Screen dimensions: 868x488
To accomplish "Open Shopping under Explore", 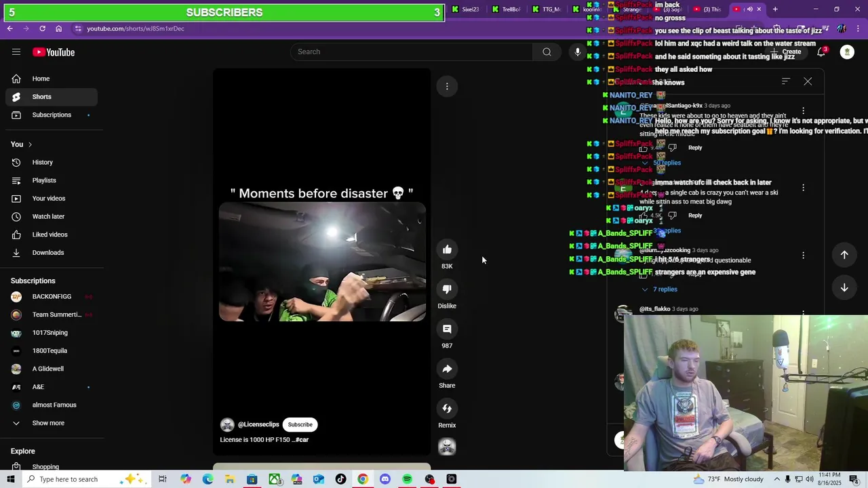I will pyautogui.click(x=52, y=466).
